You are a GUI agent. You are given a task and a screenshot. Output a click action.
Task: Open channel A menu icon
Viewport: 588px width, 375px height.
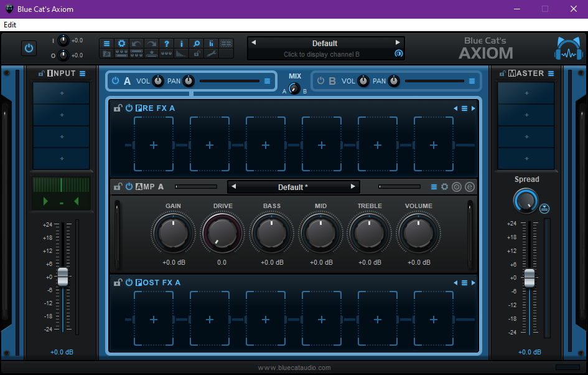(x=267, y=81)
